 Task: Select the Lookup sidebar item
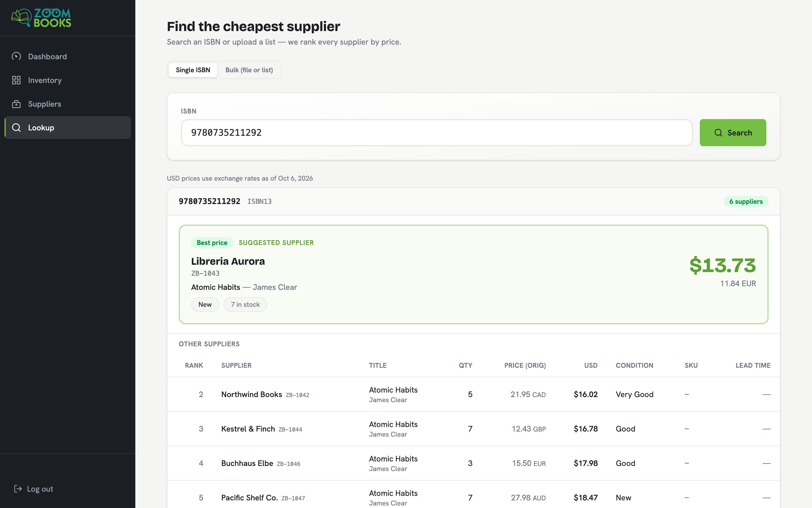[x=67, y=128]
